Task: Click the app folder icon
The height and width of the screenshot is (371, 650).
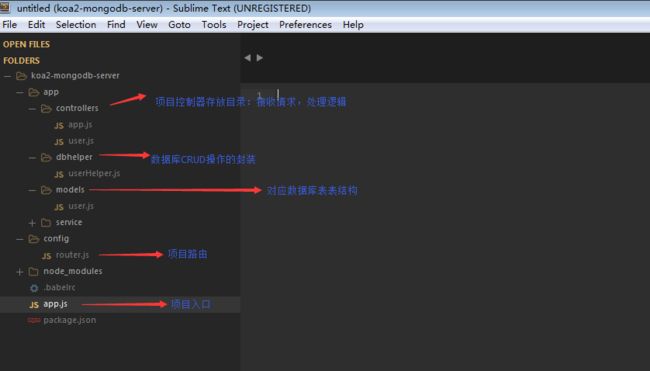Action: click(34, 92)
